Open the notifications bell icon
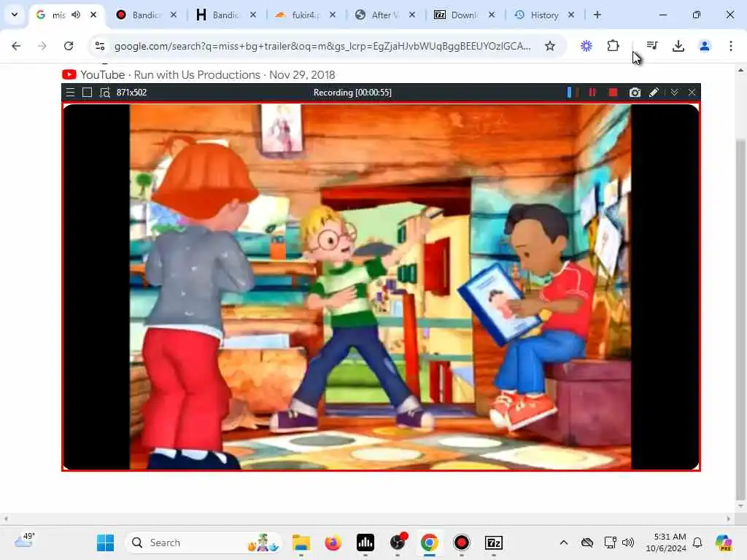The image size is (747, 560). (697, 542)
